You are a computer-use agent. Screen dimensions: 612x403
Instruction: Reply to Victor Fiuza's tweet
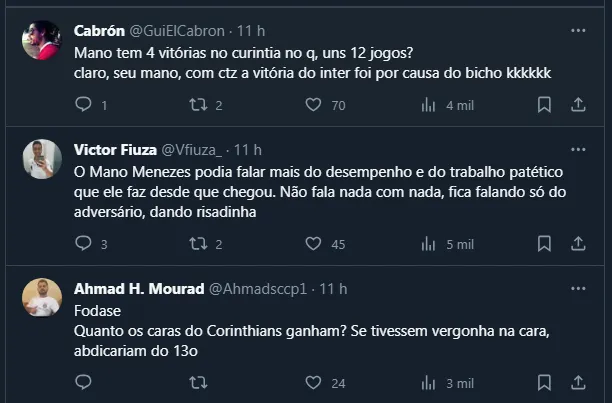pos(84,243)
